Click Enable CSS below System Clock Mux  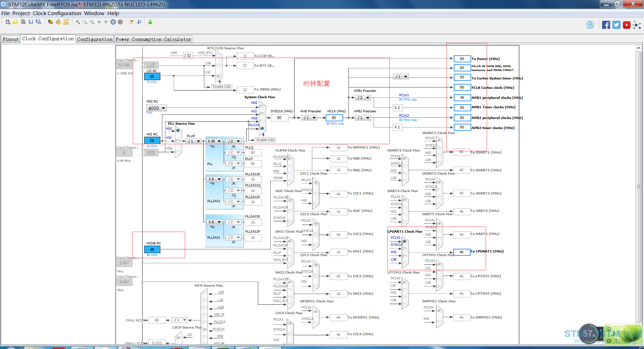(265, 140)
